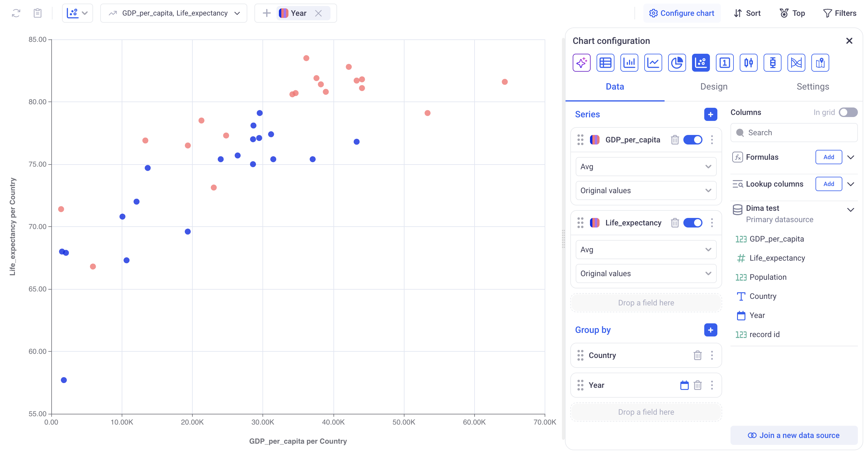Turn off the Life_expectancy series toggle
The width and height of the screenshot is (868, 455).
point(693,223)
